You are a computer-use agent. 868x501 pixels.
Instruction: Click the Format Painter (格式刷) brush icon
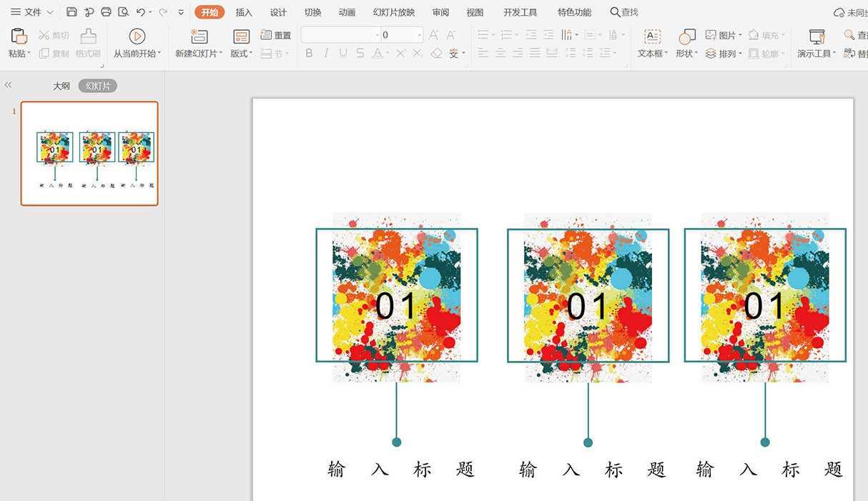(x=88, y=36)
